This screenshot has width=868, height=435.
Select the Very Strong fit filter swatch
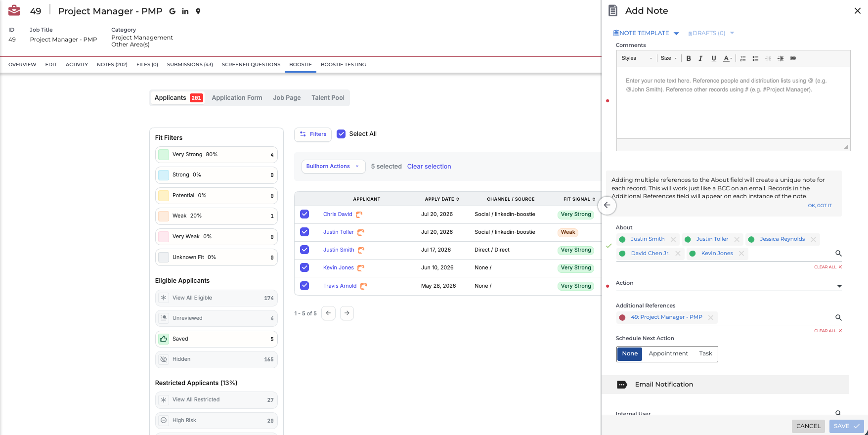[164, 155]
